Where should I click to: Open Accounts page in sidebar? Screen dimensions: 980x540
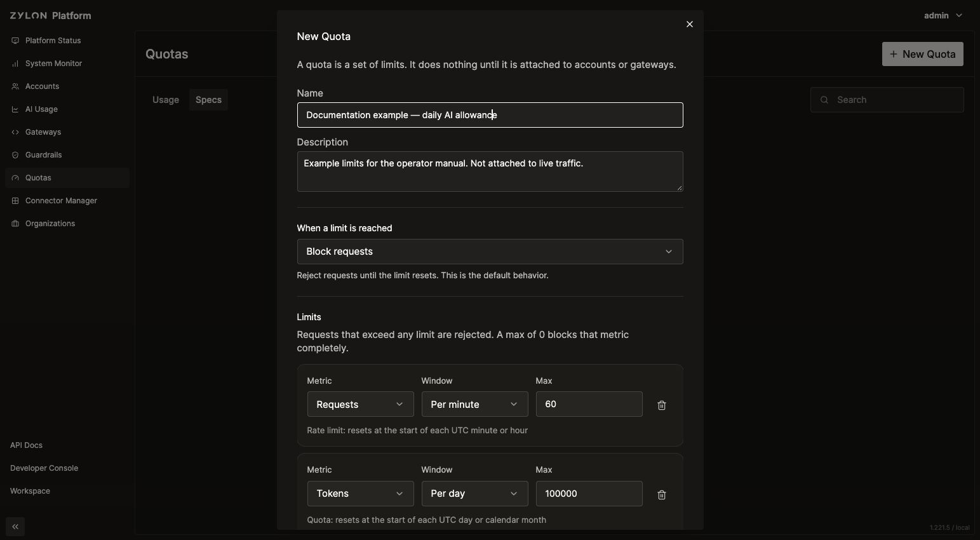[67, 86]
